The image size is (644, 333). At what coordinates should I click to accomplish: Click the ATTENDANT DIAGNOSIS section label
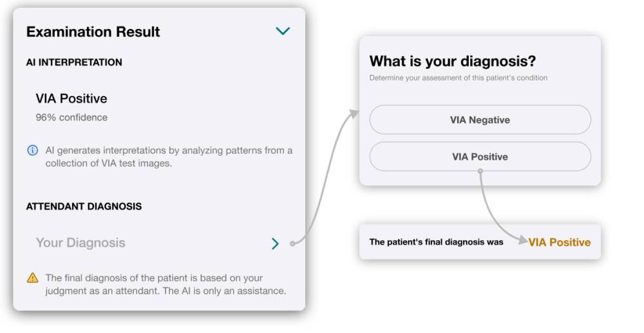click(x=84, y=206)
